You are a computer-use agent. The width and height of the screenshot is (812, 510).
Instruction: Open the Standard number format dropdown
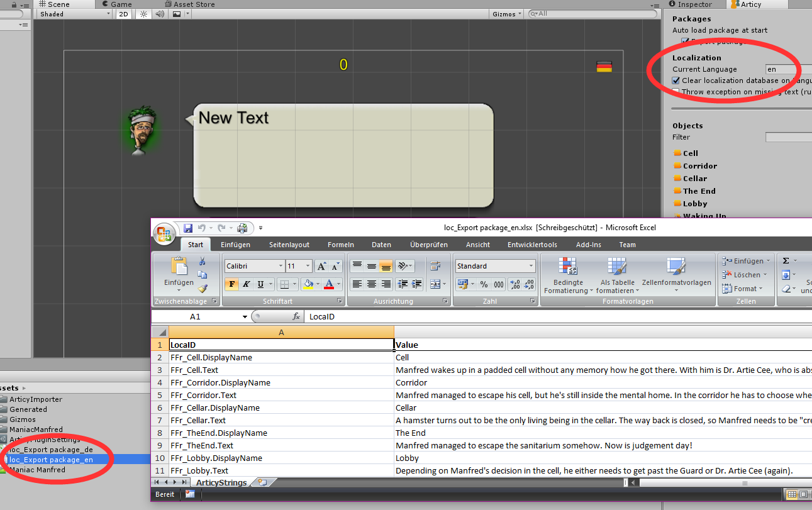click(x=531, y=266)
